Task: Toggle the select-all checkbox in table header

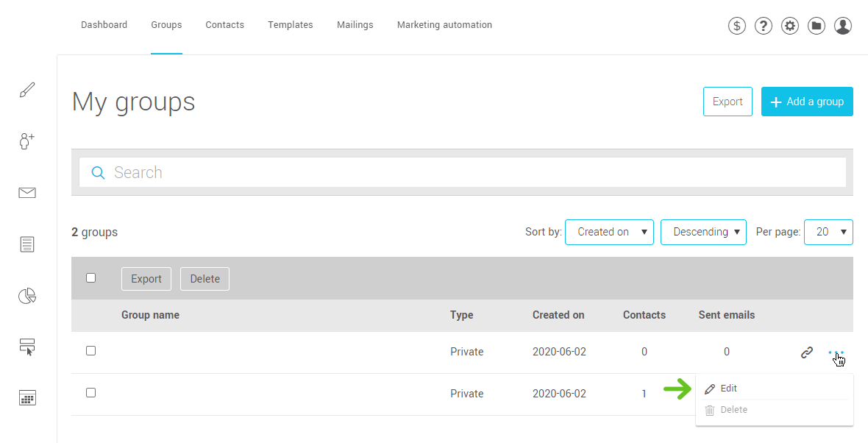Action: pos(91,278)
